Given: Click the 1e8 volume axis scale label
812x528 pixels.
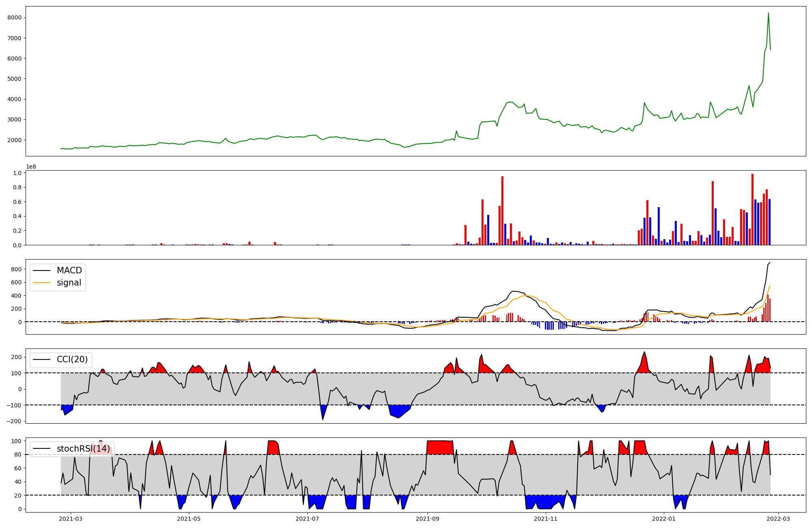Looking at the screenshot, I should [31, 167].
